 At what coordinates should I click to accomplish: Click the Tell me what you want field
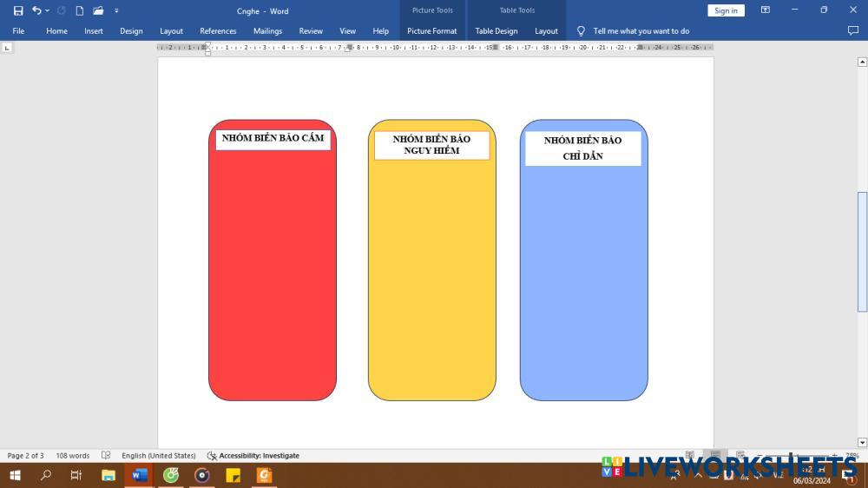(x=641, y=31)
